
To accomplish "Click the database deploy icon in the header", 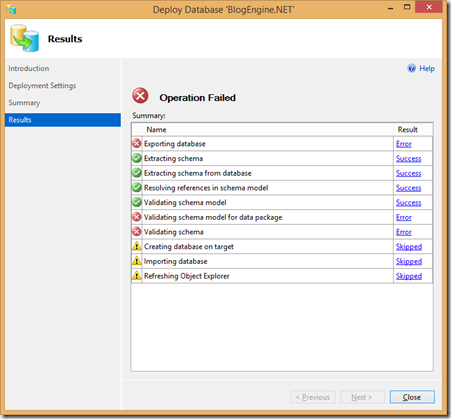I will [x=24, y=38].
